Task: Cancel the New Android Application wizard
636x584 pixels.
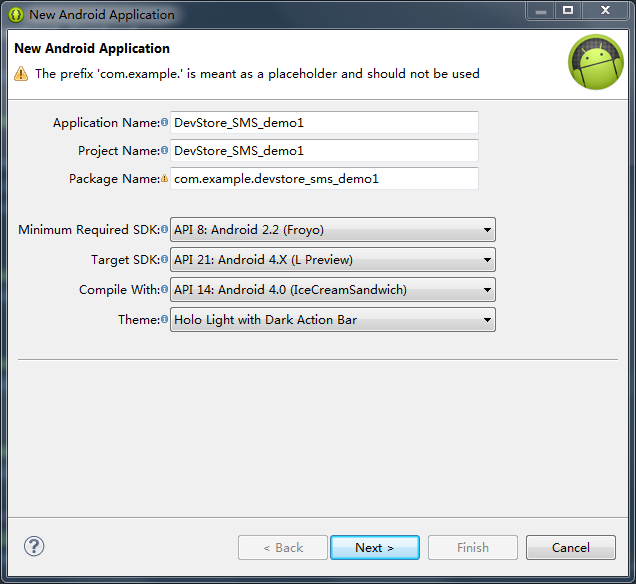Action: 570,547
